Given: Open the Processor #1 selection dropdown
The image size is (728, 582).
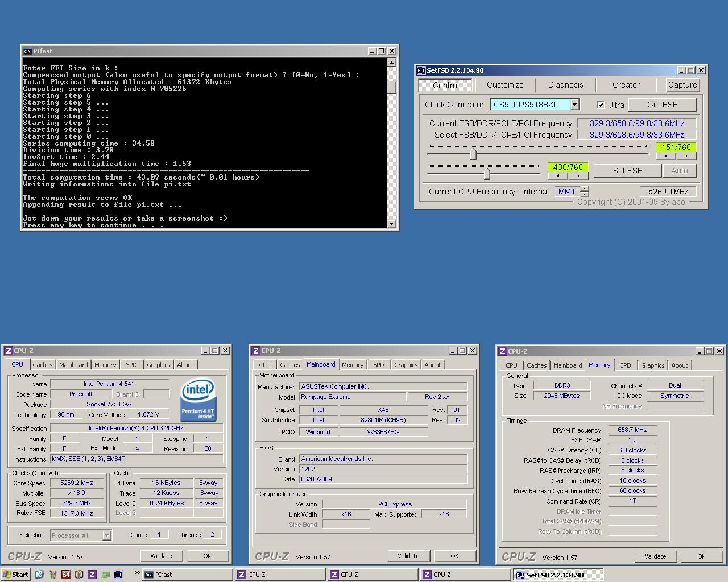Looking at the screenshot, I should [x=106, y=535].
